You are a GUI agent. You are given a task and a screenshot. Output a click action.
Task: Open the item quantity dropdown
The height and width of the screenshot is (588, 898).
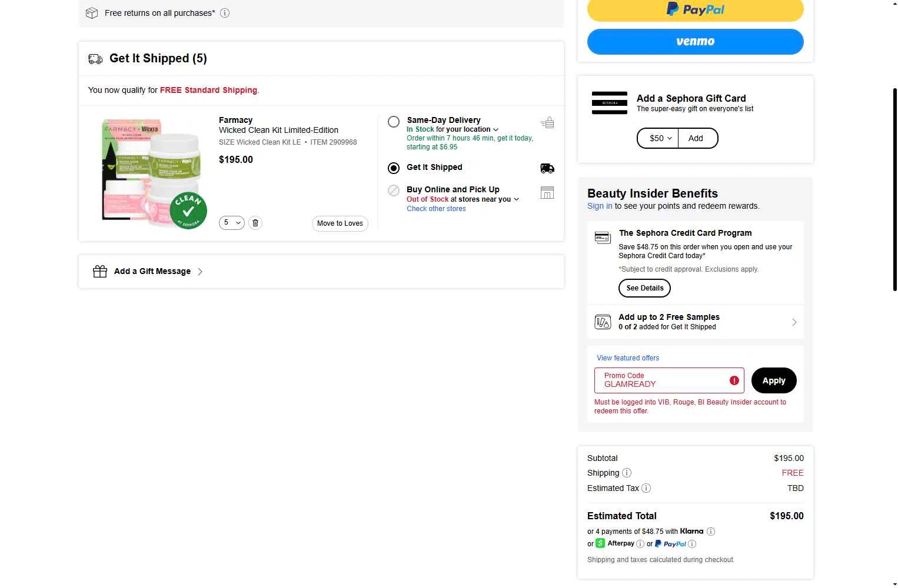tap(232, 223)
